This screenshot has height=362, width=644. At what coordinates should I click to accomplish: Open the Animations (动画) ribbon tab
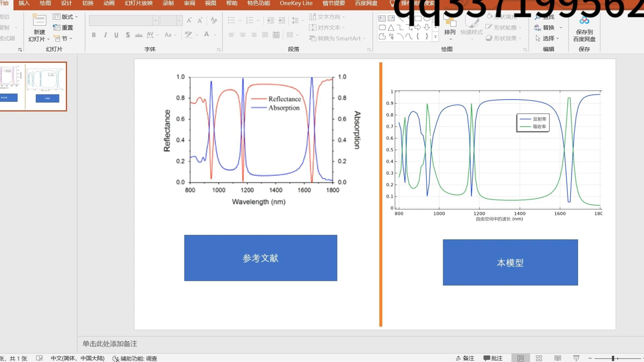pyautogui.click(x=109, y=3)
